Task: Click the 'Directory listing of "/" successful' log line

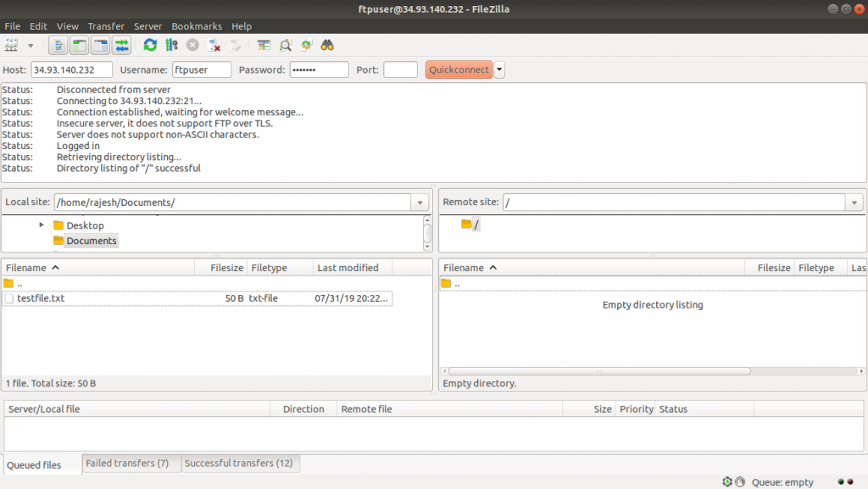Action: click(x=129, y=168)
